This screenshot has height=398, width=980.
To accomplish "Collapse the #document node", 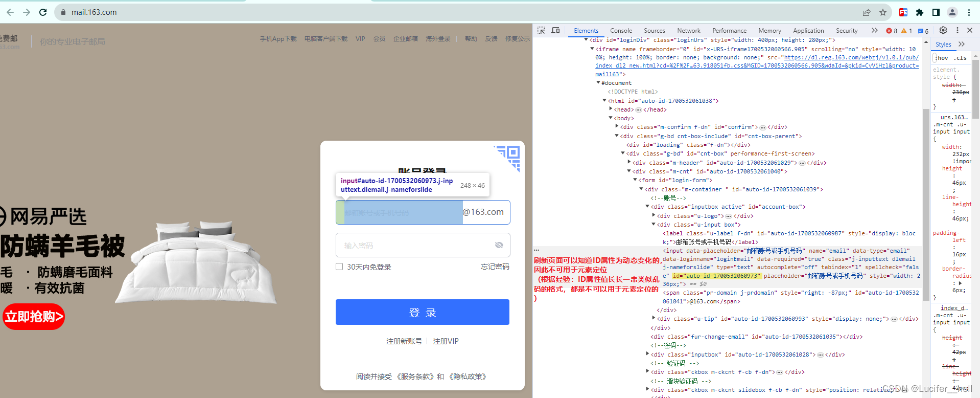I will [x=598, y=83].
